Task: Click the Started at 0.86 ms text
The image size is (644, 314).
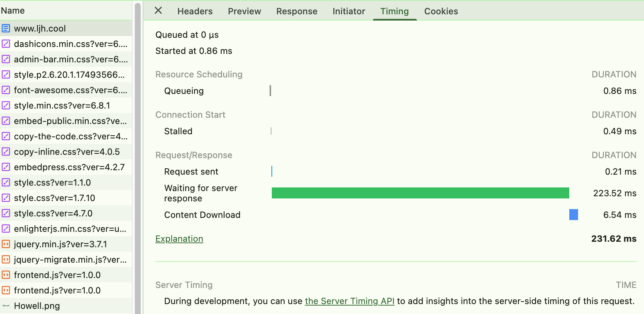Action: [194, 51]
